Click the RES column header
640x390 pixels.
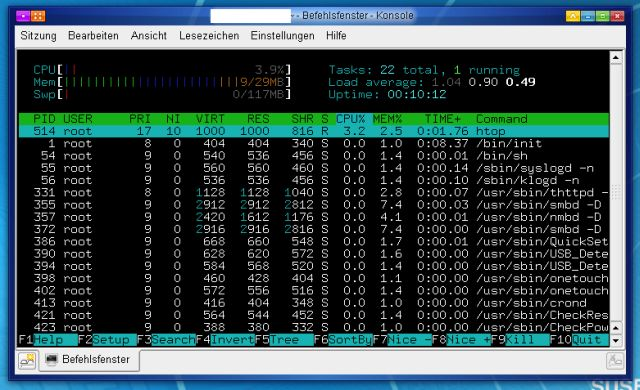[x=258, y=119]
